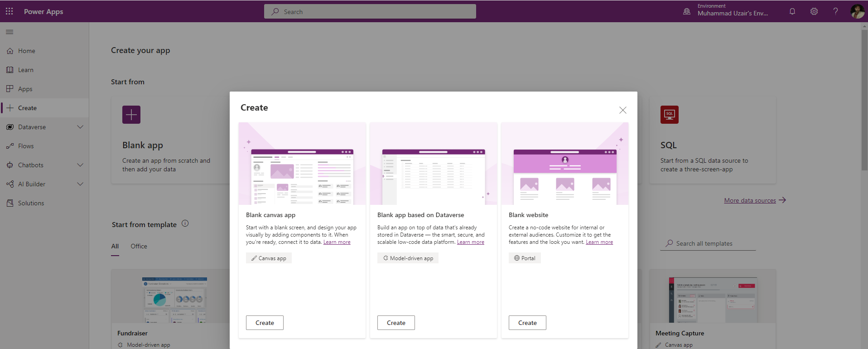Click the SQL data source icon

669,115
